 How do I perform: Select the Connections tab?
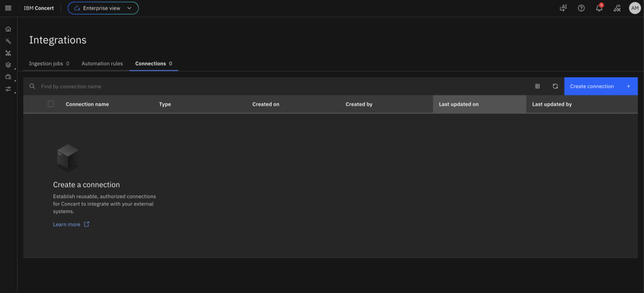(153, 64)
